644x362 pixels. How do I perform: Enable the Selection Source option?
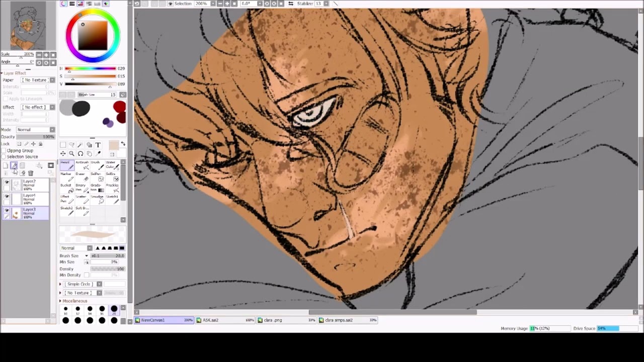click(x=4, y=156)
